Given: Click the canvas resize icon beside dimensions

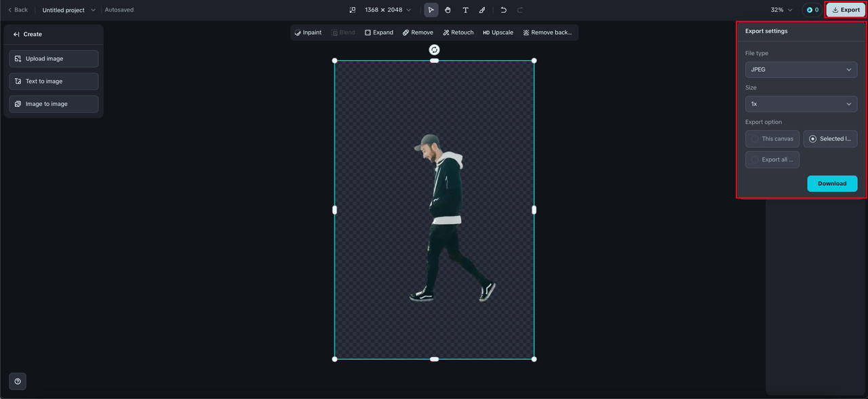Looking at the screenshot, I should 352,10.
